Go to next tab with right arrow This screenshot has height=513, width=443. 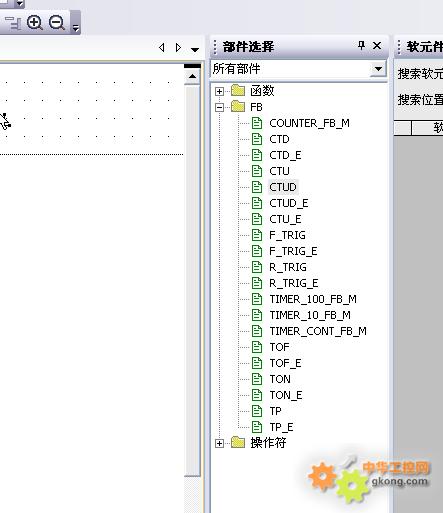(178, 48)
